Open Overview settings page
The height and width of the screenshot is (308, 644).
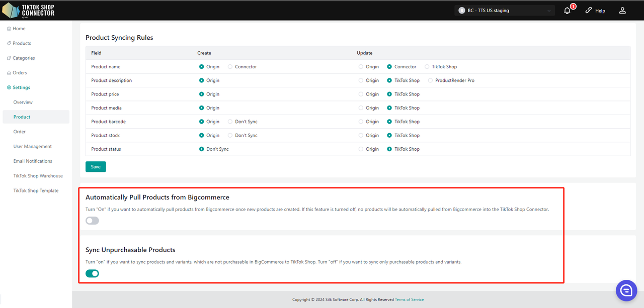pyautogui.click(x=23, y=102)
